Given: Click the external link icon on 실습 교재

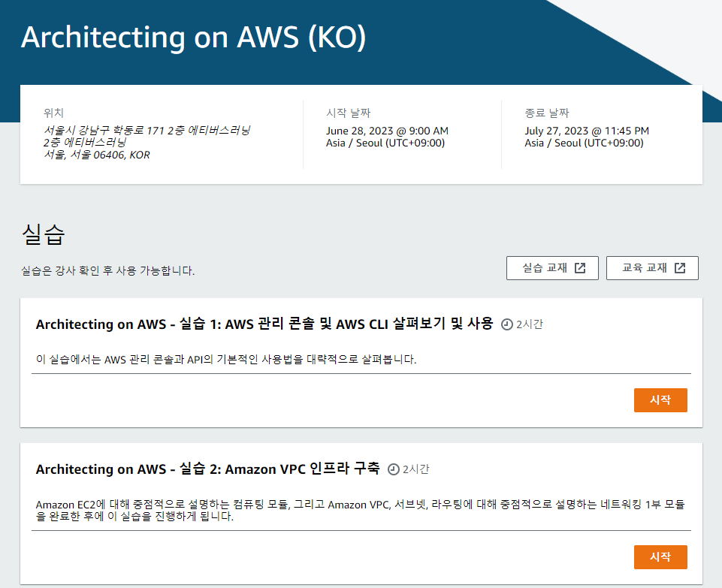Looking at the screenshot, I should click(x=580, y=268).
